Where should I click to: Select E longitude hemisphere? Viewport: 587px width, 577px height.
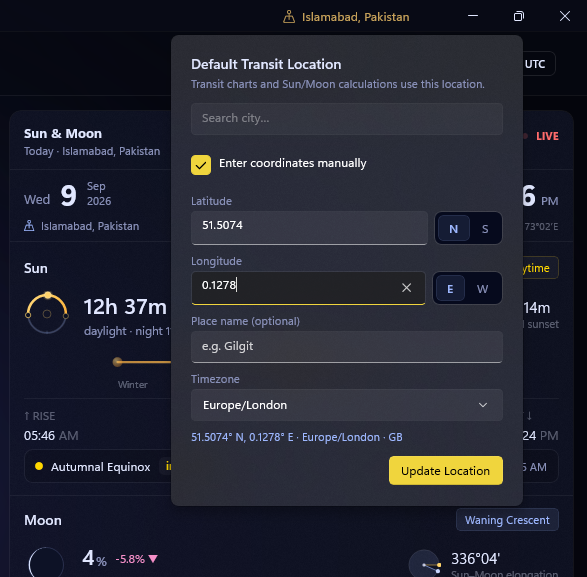coord(450,289)
